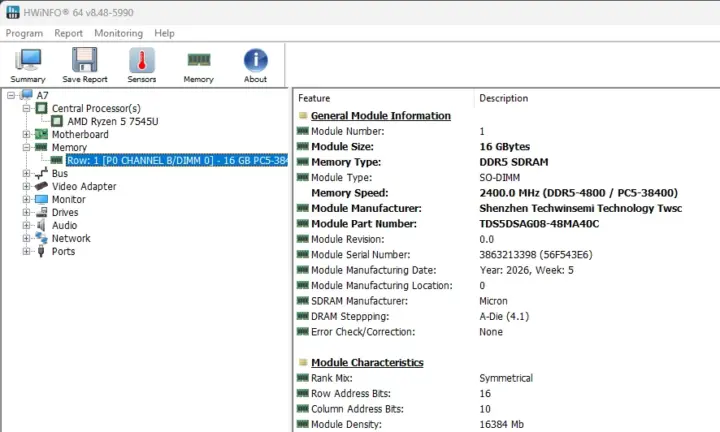Click the Drives node icon
This screenshot has width=720, height=432.
point(41,212)
